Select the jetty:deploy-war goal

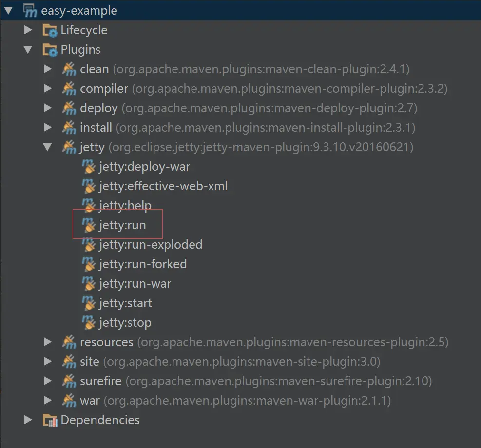click(144, 167)
